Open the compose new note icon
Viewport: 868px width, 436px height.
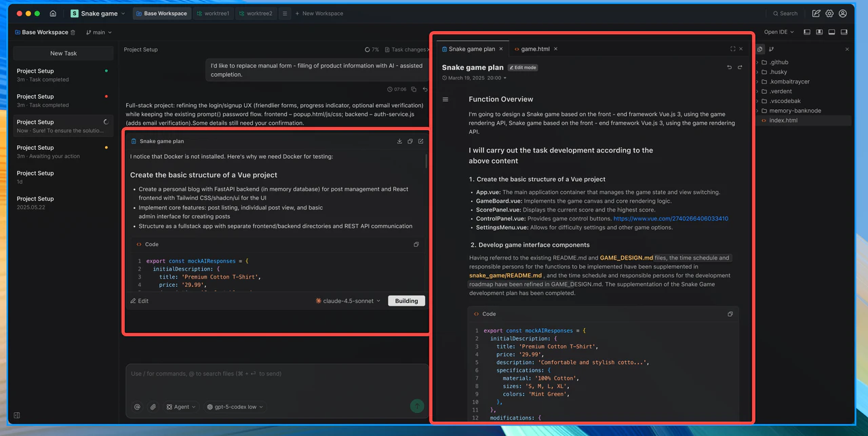tap(816, 14)
